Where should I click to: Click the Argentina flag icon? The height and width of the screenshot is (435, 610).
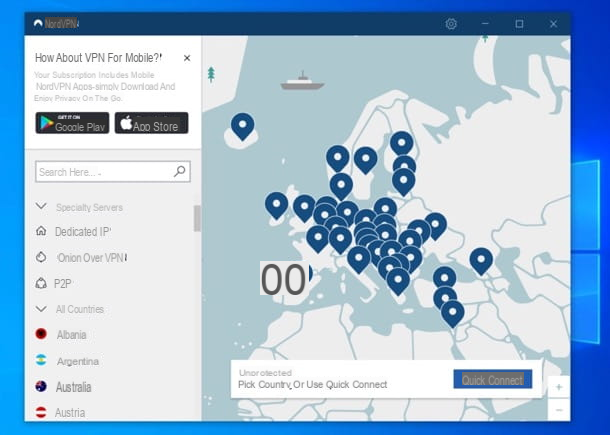tap(41, 360)
